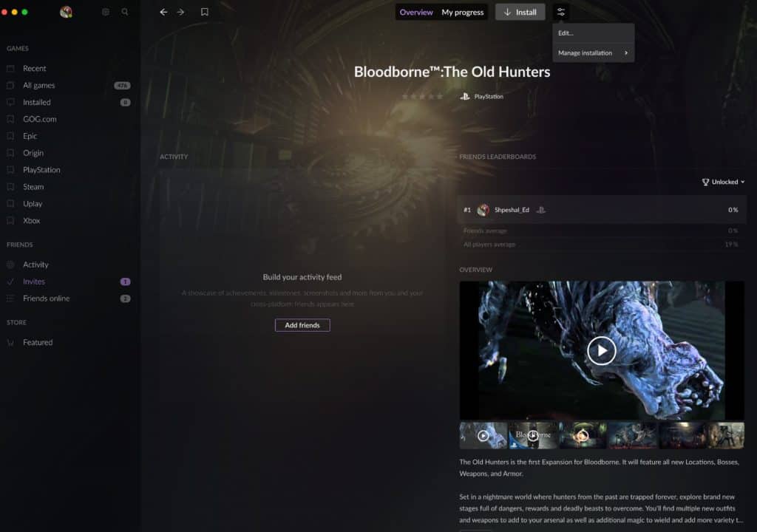The image size is (757, 532).
Task: Click the All games sidebar icon
Action: (10, 86)
